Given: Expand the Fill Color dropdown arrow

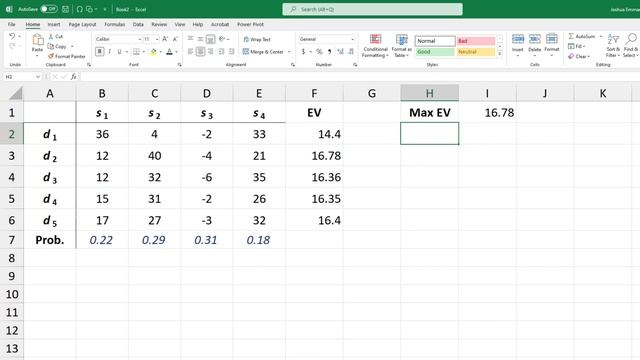Looking at the screenshot, I should [x=160, y=52].
